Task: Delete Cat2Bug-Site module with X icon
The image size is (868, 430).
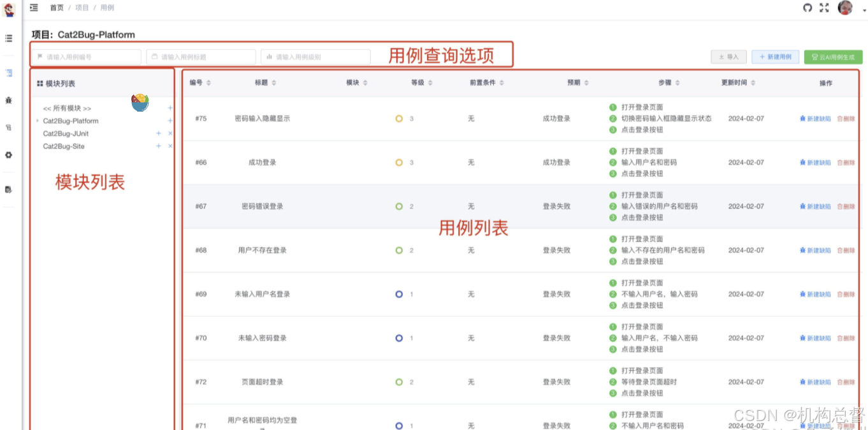Action: pos(170,146)
